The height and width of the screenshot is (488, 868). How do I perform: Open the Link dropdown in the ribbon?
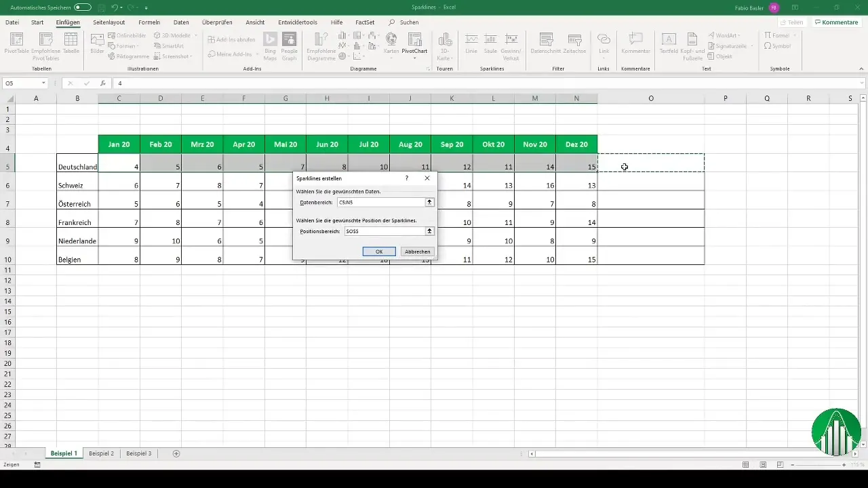604,57
